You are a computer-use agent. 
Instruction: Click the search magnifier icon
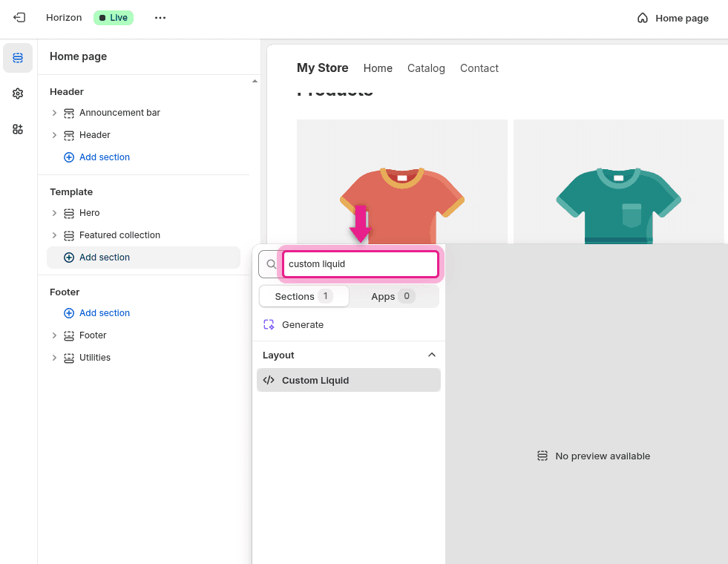tap(271, 264)
